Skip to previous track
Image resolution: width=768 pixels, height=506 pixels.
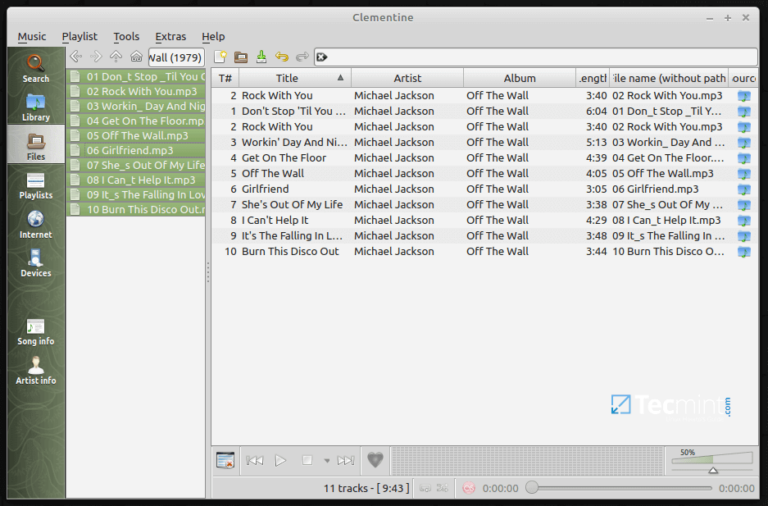[255, 460]
